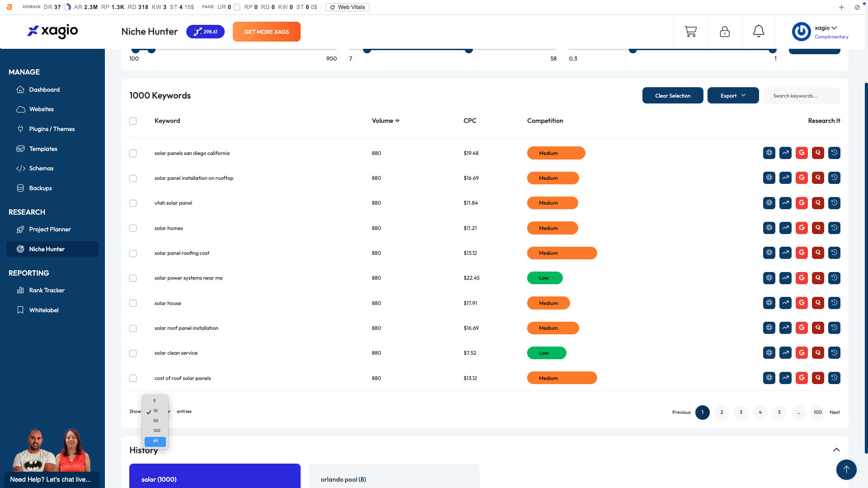Image resolution: width=868 pixels, height=488 pixels.
Task: Sort keywords by Volume column
Action: [x=385, y=121]
